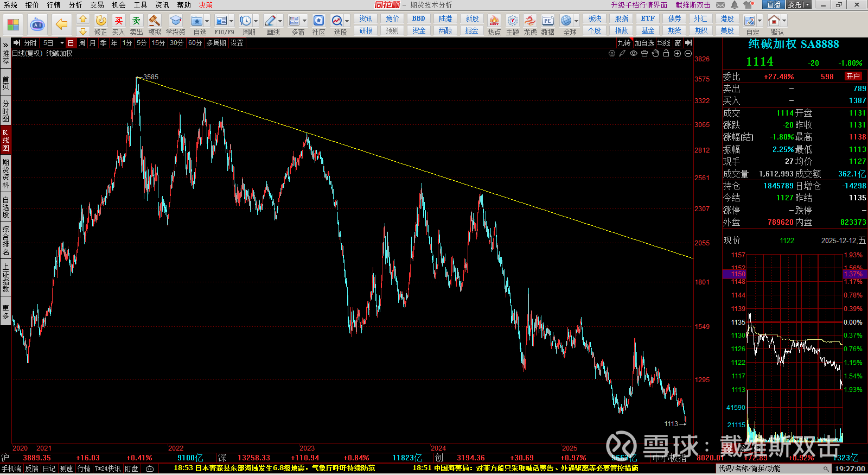
Task: Expand the 选股 stock picker dropdown arrow
Action: (347, 21)
